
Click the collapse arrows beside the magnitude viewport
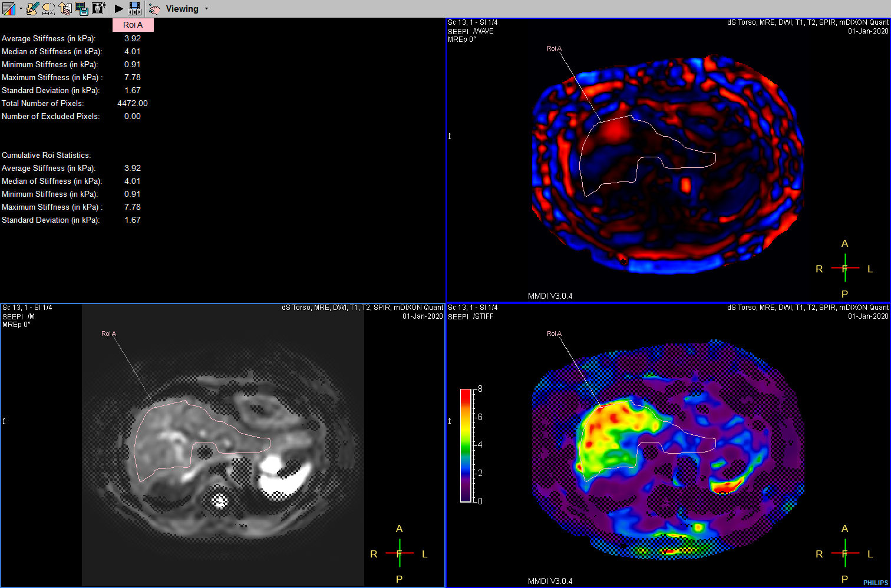[4, 421]
